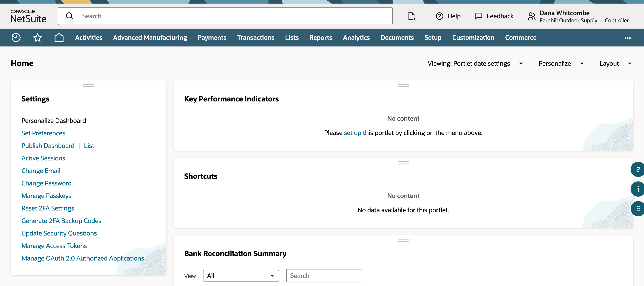
Task: Open the Shortcuts star icon
Action: (38, 38)
